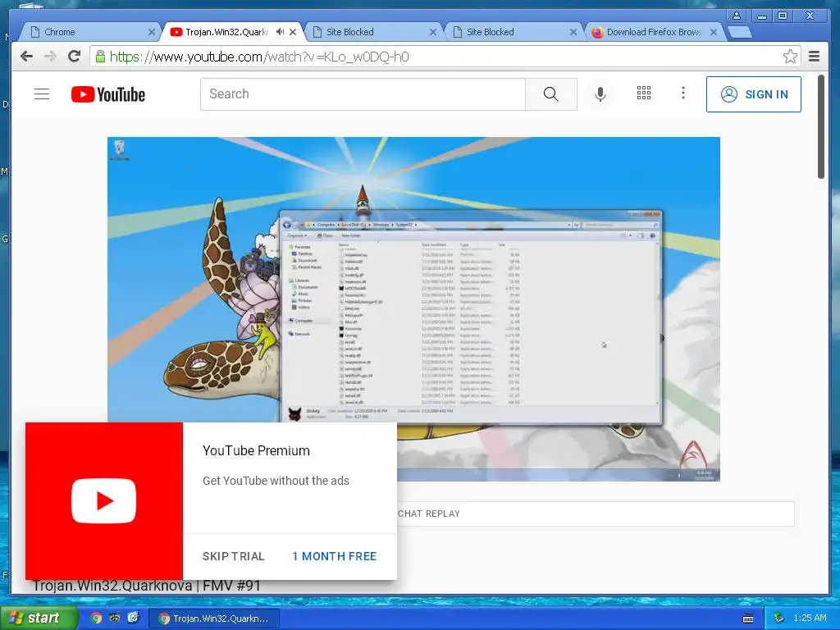
Task: Go to YouTube home via the logo
Action: (x=107, y=94)
